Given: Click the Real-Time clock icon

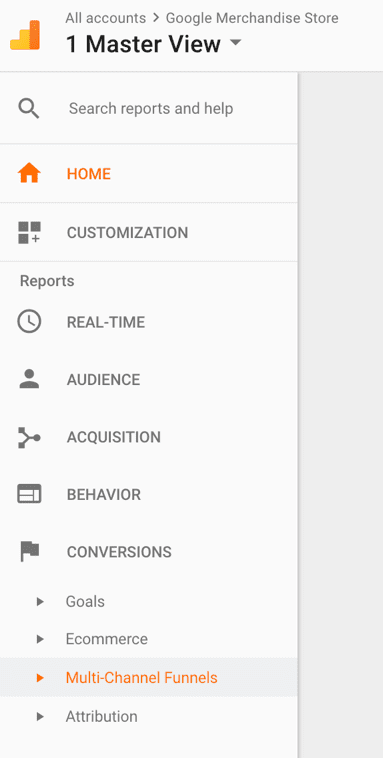Looking at the screenshot, I should click(29, 322).
